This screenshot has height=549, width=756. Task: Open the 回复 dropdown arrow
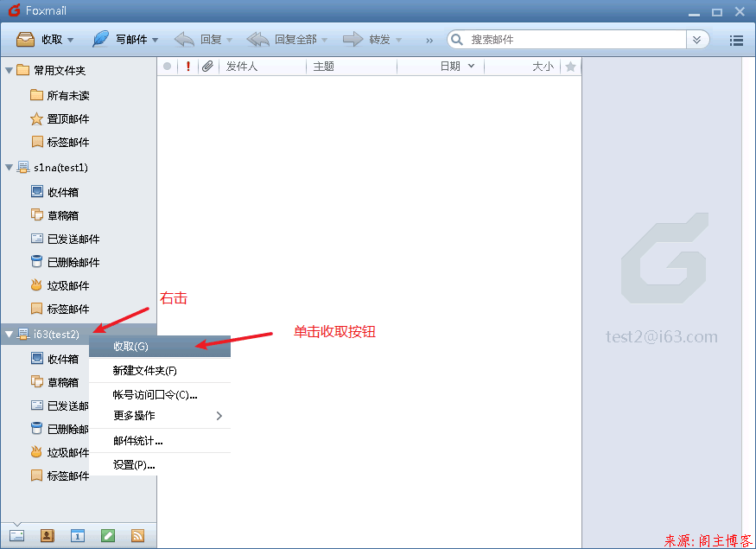[x=230, y=40]
